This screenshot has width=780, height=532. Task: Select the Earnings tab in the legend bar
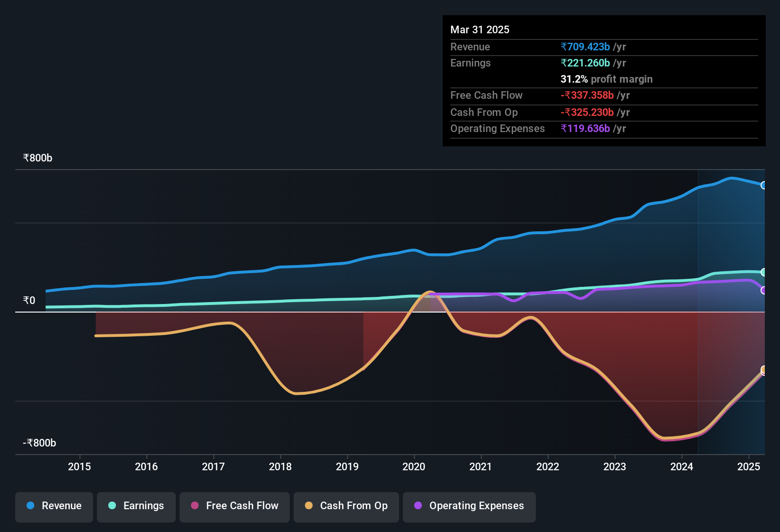[x=136, y=506]
